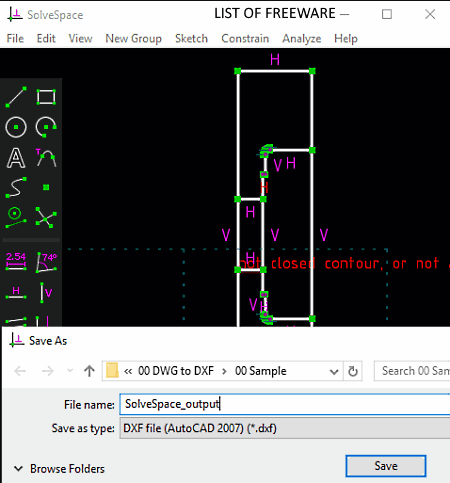Open the View menu
Screen dimensions: 450x483
point(80,39)
